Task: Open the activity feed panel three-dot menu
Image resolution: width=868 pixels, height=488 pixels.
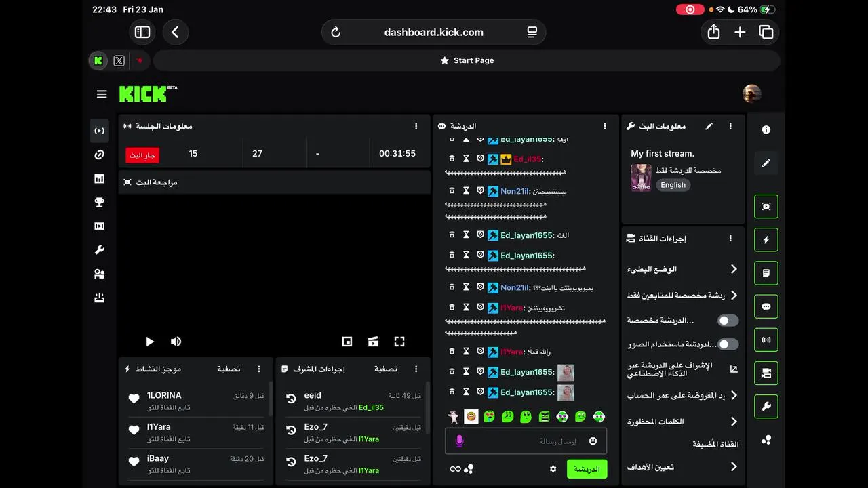Action: click(x=258, y=369)
